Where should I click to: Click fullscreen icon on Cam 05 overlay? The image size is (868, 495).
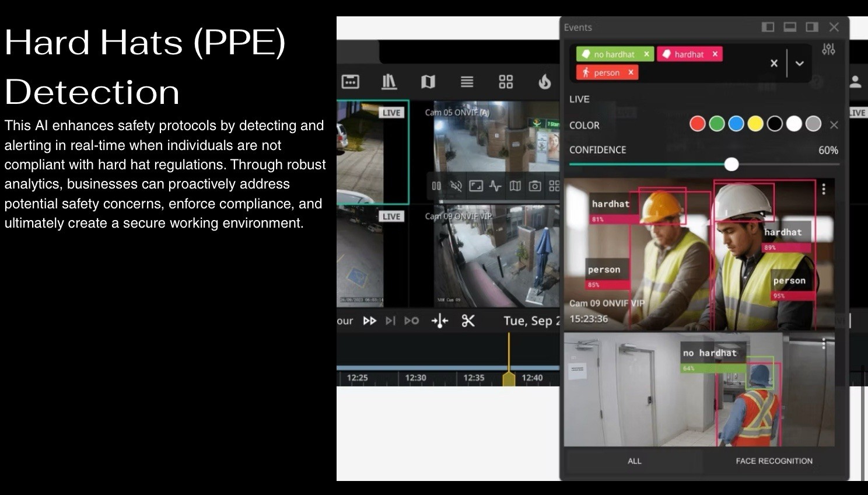[x=476, y=186]
